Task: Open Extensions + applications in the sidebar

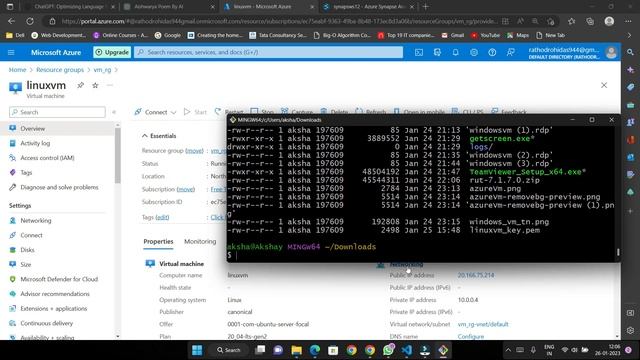Action: [x=53, y=309]
